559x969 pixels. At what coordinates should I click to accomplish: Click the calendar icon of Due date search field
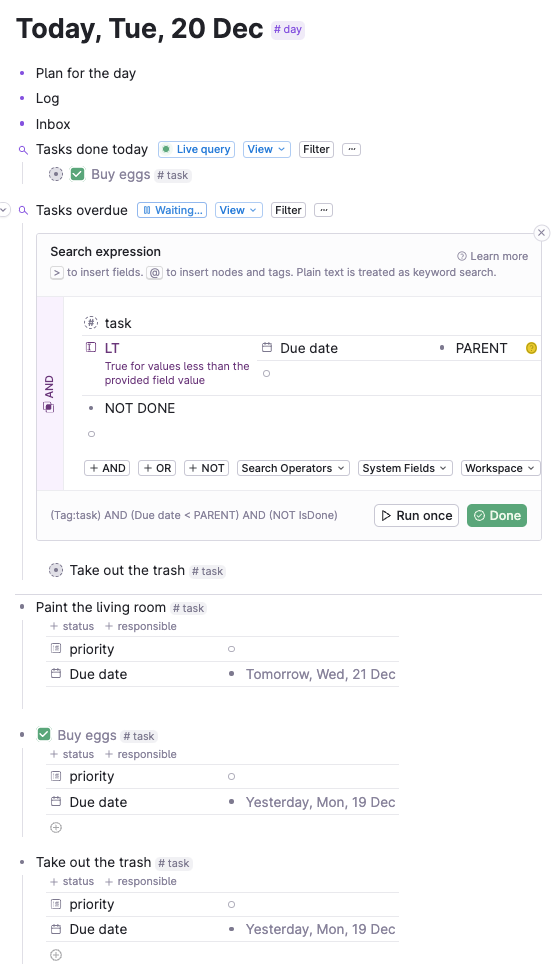(x=267, y=348)
